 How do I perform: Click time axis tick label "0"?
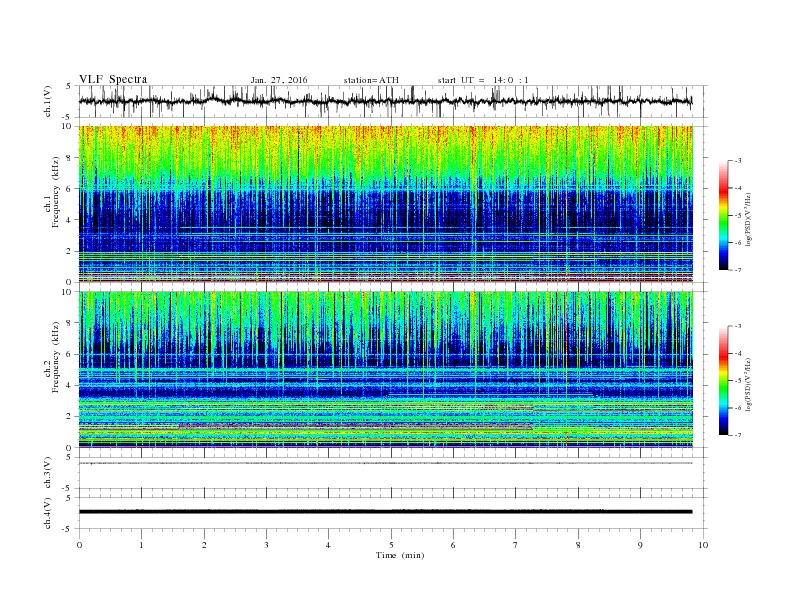coord(79,545)
